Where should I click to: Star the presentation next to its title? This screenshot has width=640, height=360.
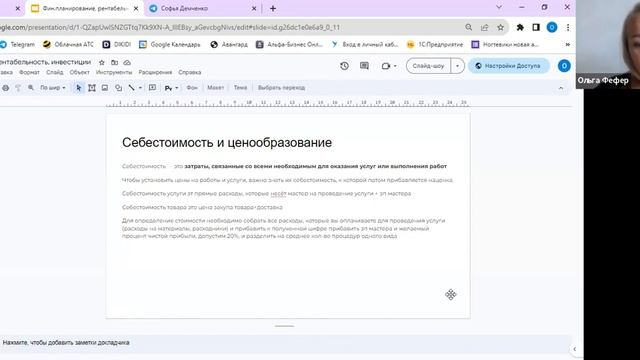tap(102, 62)
